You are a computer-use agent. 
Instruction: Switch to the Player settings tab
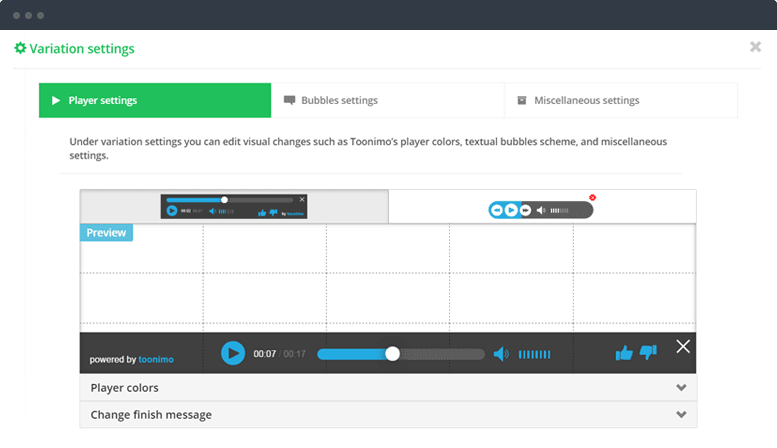155,100
